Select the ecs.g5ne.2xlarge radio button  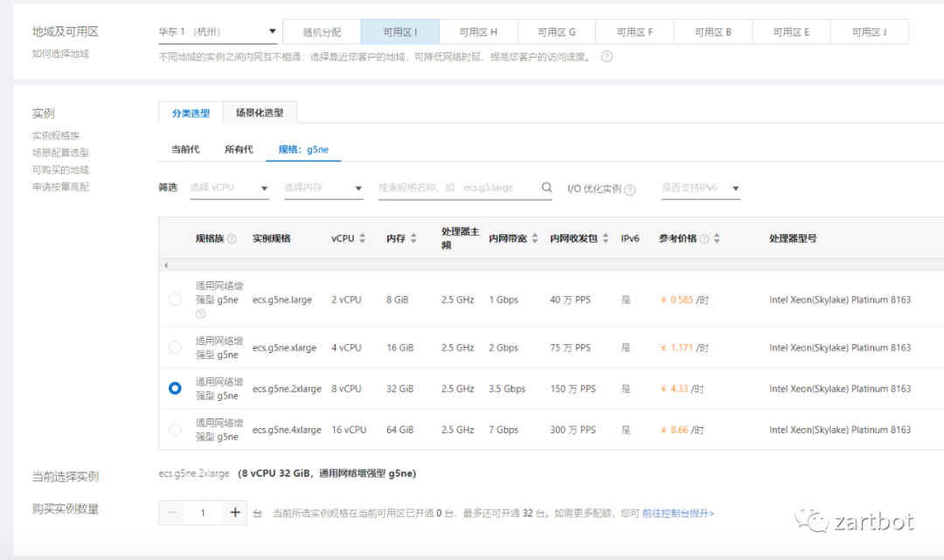175,388
